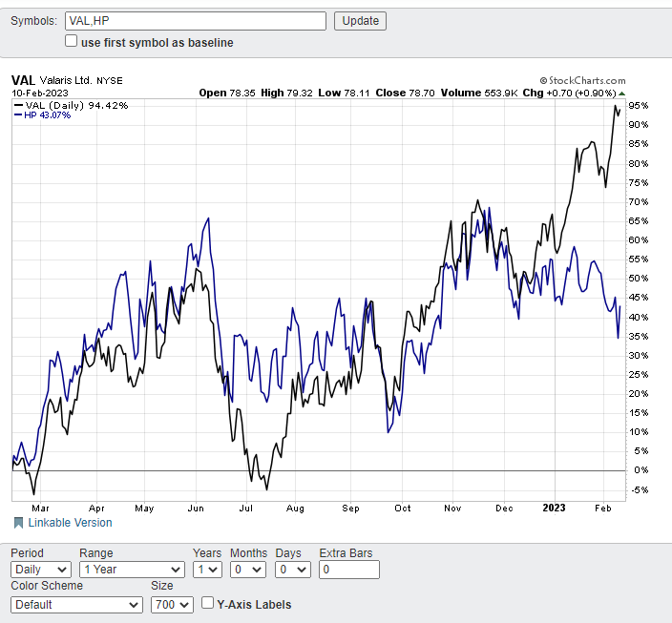Open the Color Scheme dropdown set to Default
The height and width of the screenshot is (623, 672).
(x=76, y=605)
